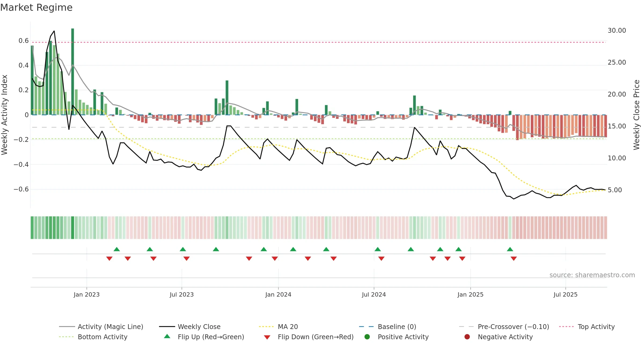Click the 20.00 price axis value
Image resolution: width=644 pixels, height=362 pixels.
click(x=617, y=94)
